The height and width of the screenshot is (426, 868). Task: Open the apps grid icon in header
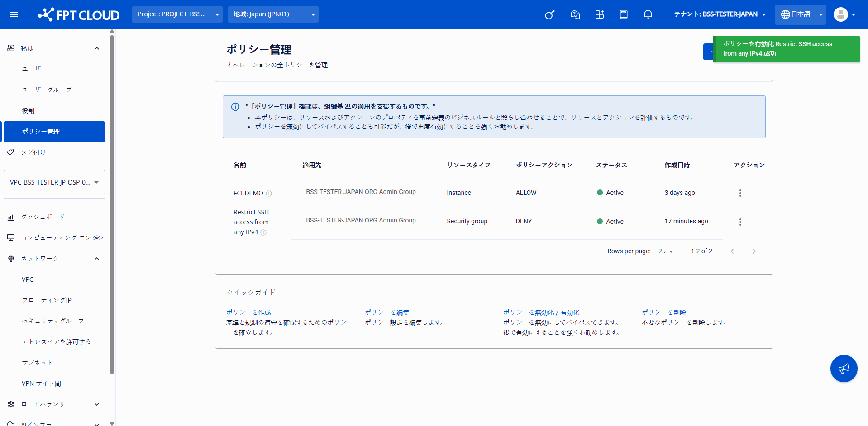[x=600, y=14]
